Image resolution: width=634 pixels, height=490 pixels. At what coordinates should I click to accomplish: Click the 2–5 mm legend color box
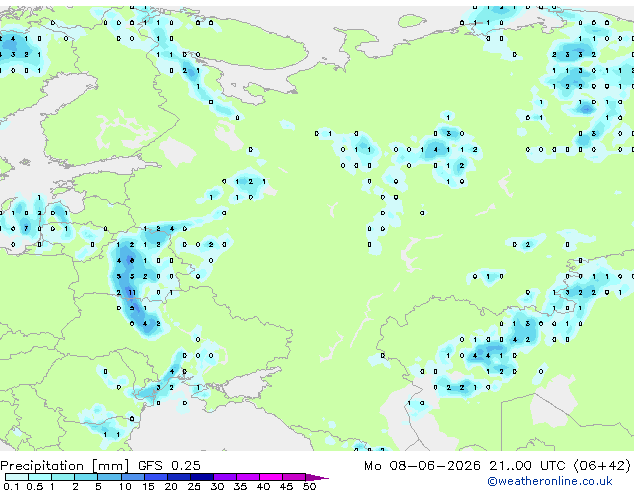(86, 477)
